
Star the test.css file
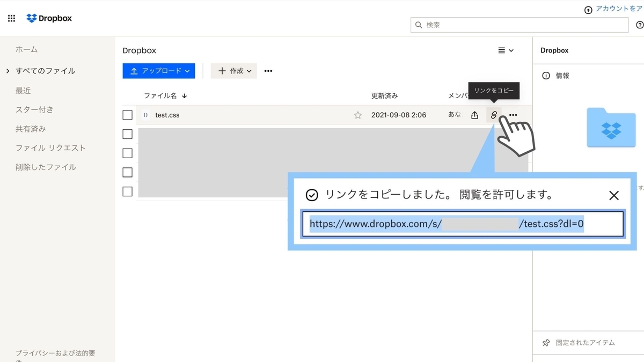(x=357, y=115)
